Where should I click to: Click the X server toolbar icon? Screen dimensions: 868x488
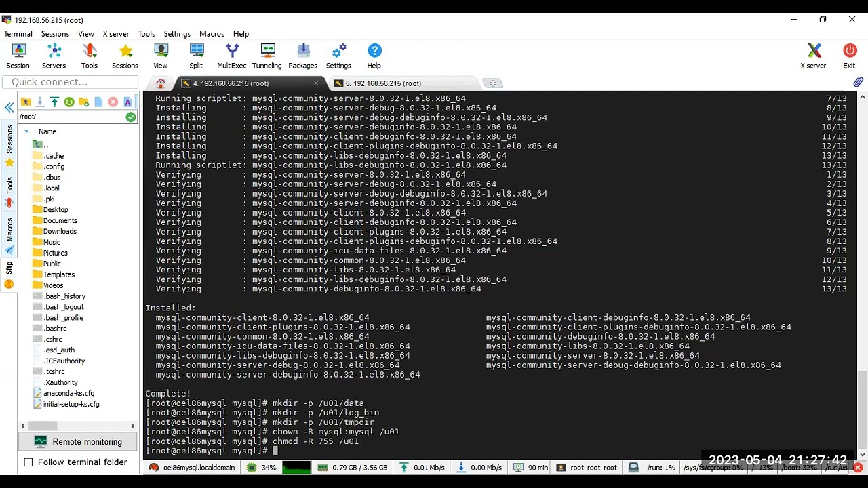[x=814, y=56]
